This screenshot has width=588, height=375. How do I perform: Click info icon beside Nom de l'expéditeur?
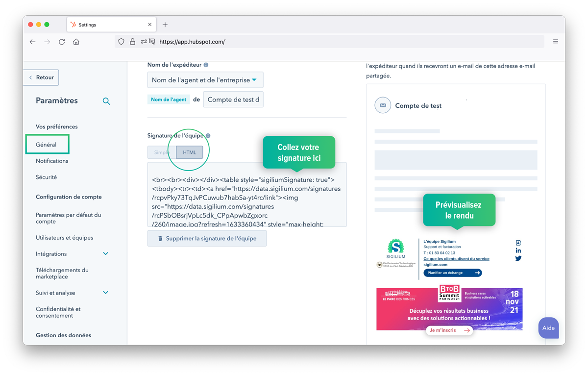(206, 65)
